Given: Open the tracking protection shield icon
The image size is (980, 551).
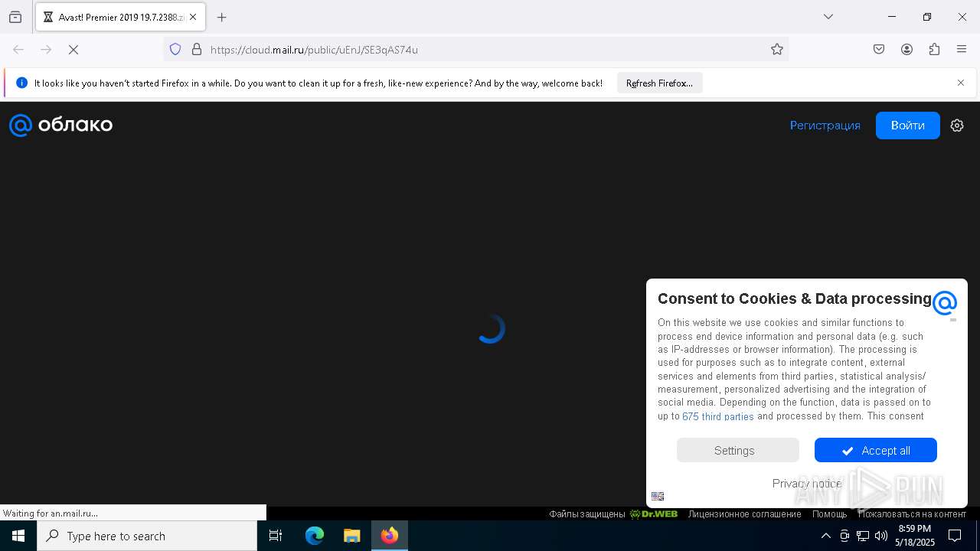Looking at the screenshot, I should [175, 50].
